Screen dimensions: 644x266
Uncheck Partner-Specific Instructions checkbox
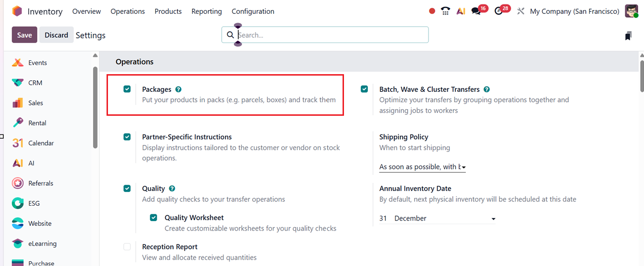[x=127, y=137]
